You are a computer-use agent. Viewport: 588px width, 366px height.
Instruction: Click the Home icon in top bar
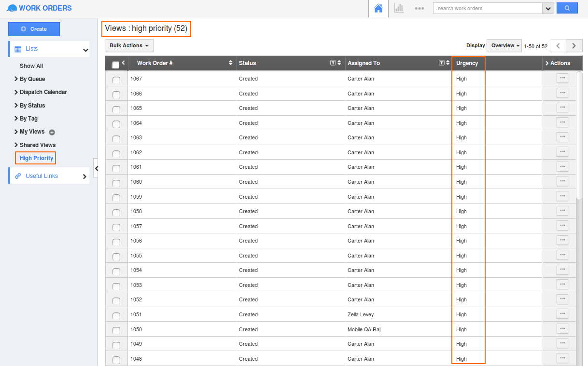(378, 8)
